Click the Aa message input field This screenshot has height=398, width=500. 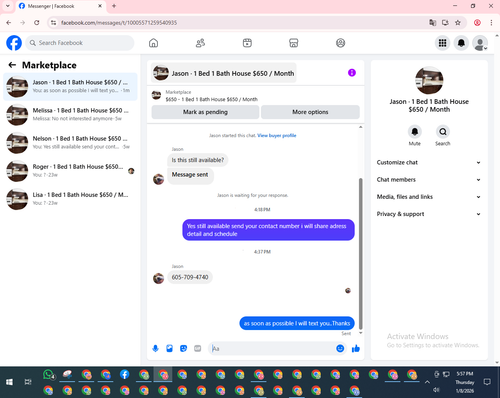click(x=272, y=349)
